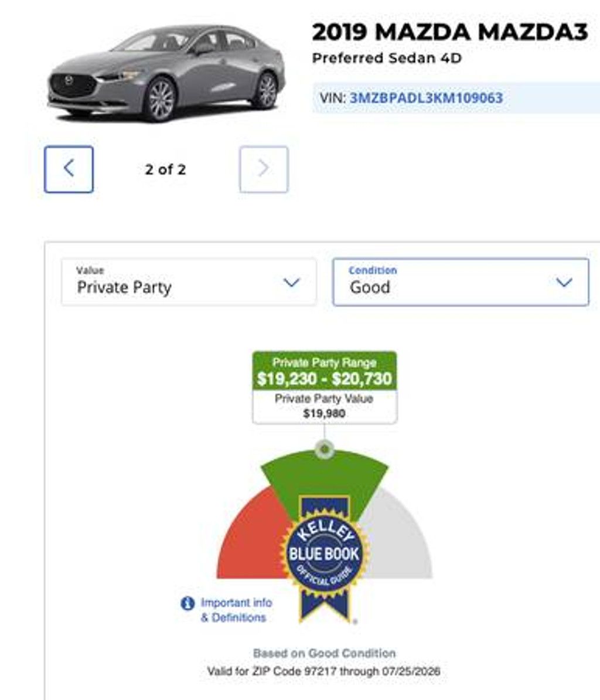The width and height of the screenshot is (600, 700).
Task: Click the 2 of 2 image counter
Action: point(165,169)
